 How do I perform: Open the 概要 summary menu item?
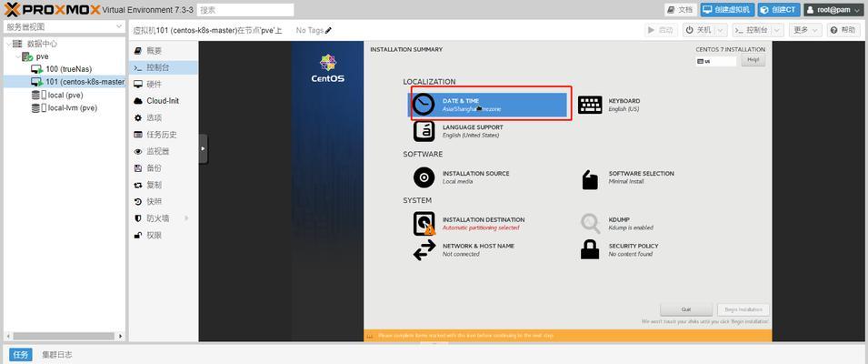[x=164, y=51]
